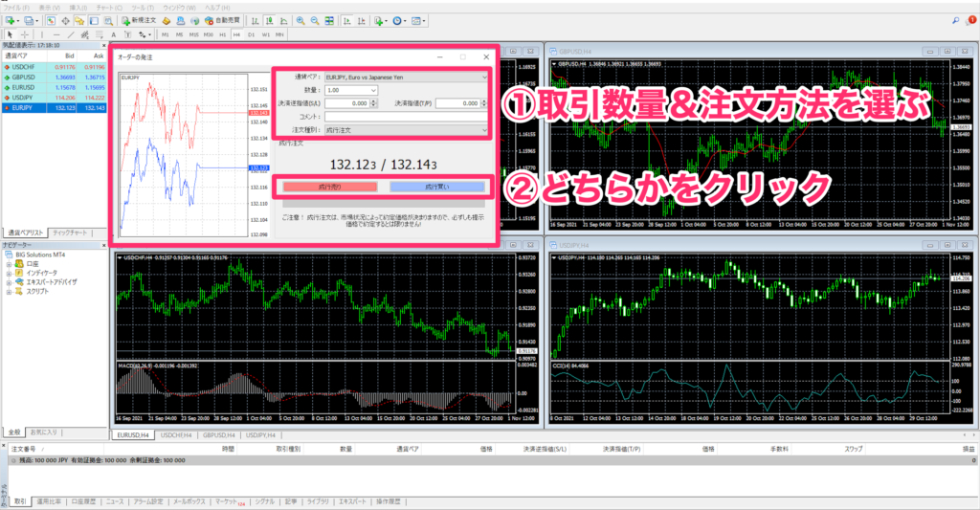This screenshot has width=980, height=510.
Task: Toggle the 自動売買 auto trading button
Action: [x=222, y=21]
